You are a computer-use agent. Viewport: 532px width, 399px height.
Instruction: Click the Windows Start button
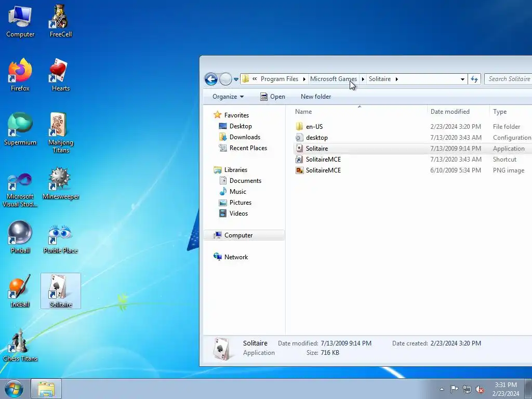pos(14,389)
